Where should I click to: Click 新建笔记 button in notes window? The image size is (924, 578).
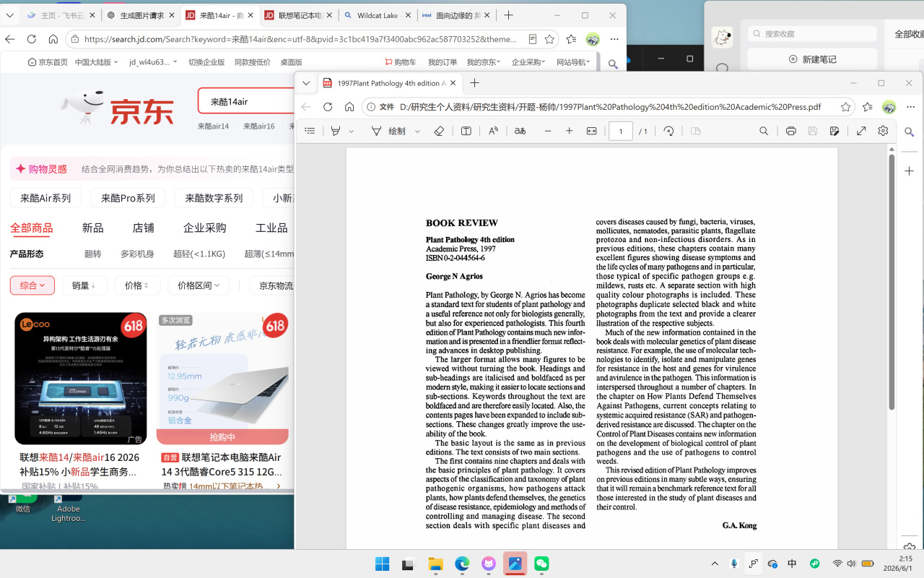click(812, 59)
